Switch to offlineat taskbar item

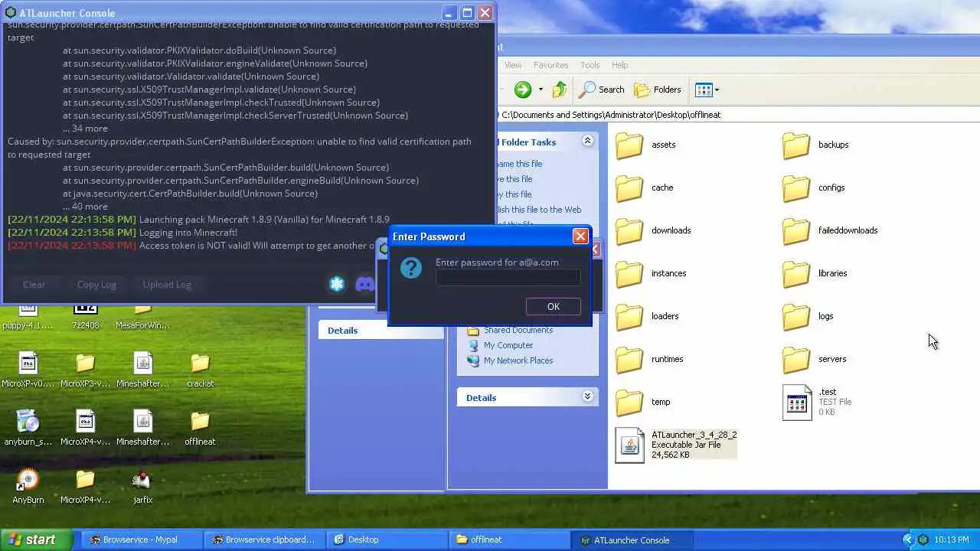(x=508, y=540)
